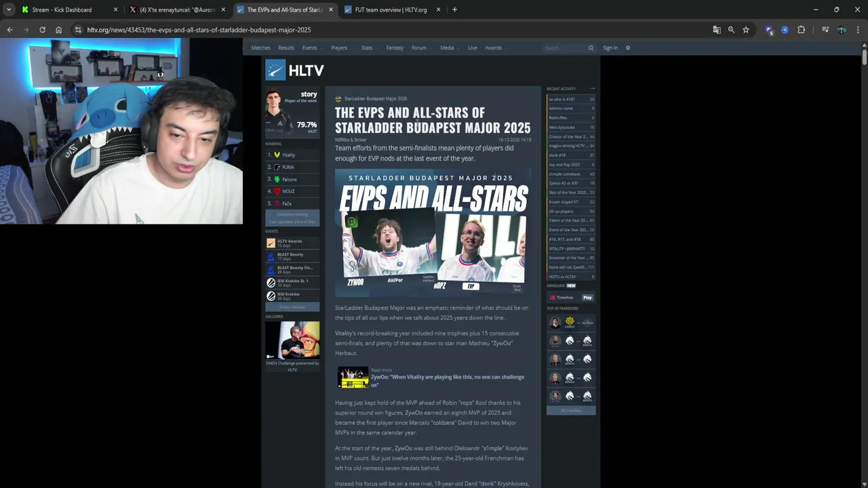View site information icon in the address bar
Viewport: 868px width, 488px height.
(x=78, y=30)
